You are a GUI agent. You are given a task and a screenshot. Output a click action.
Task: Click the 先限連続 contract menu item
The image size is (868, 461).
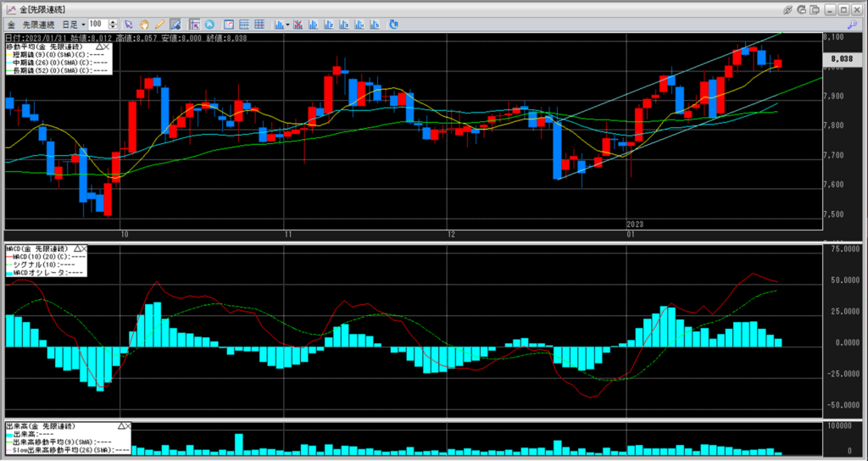[39, 25]
